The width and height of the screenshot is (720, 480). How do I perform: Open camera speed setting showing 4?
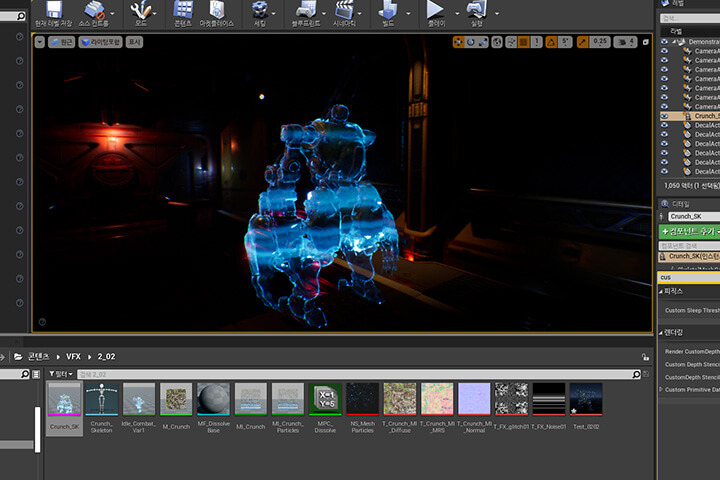625,42
